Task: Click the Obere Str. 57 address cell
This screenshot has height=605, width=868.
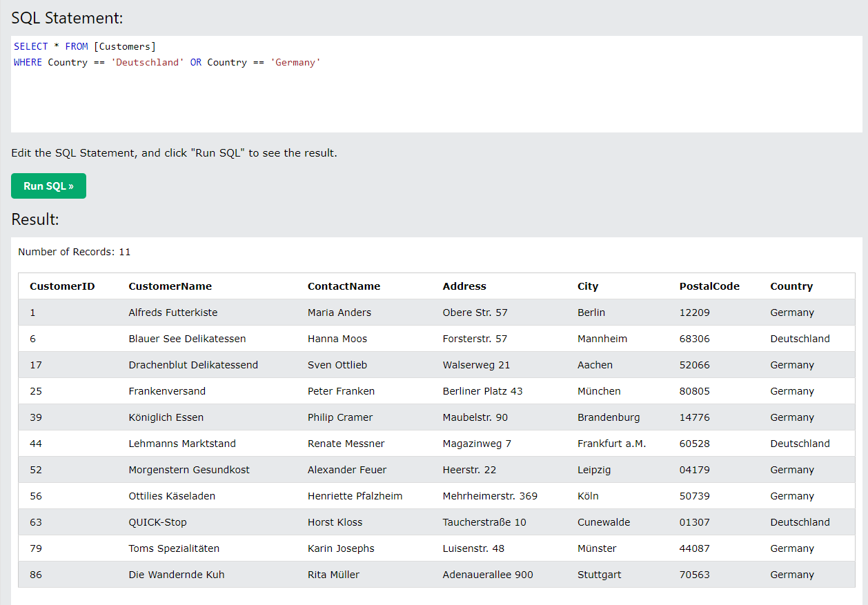Action: click(x=475, y=313)
